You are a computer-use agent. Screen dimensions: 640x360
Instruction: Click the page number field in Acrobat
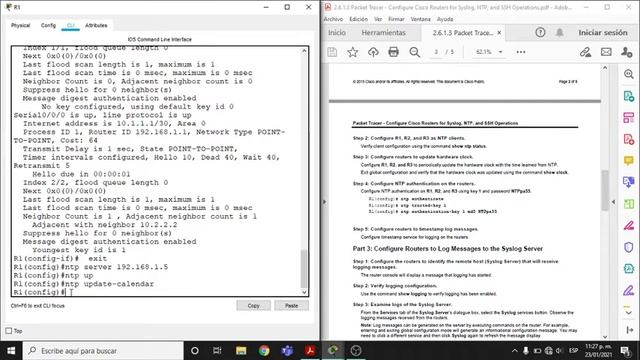[436, 52]
